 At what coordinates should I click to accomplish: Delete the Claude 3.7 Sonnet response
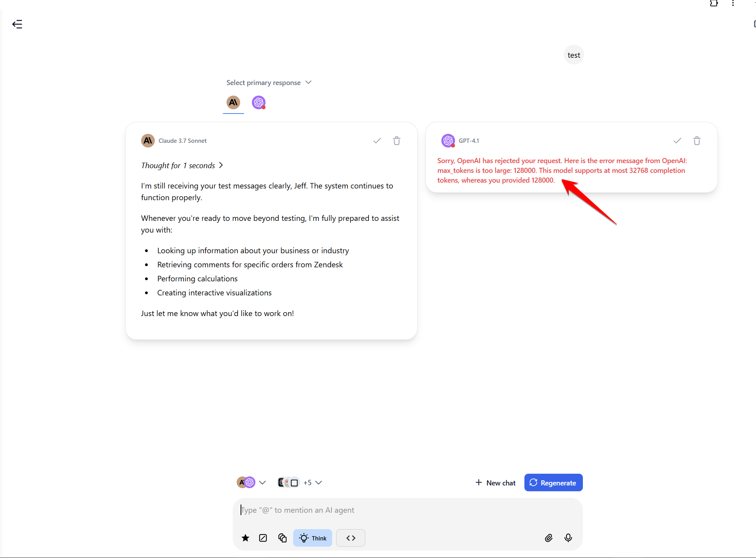(397, 140)
